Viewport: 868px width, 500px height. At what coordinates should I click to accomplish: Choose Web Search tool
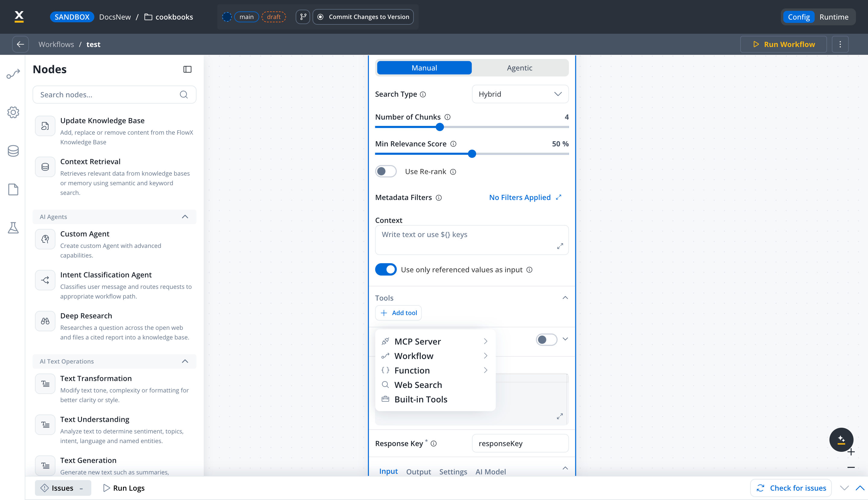(x=435, y=385)
